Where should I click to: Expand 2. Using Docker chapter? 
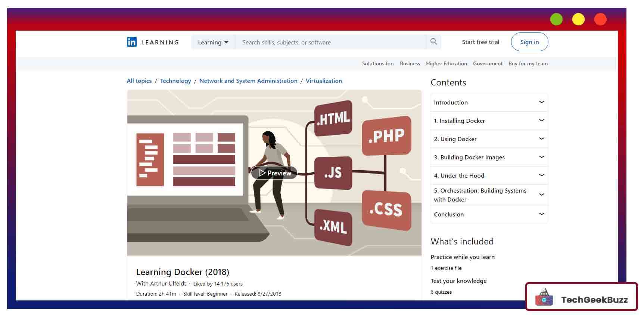[541, 139]
